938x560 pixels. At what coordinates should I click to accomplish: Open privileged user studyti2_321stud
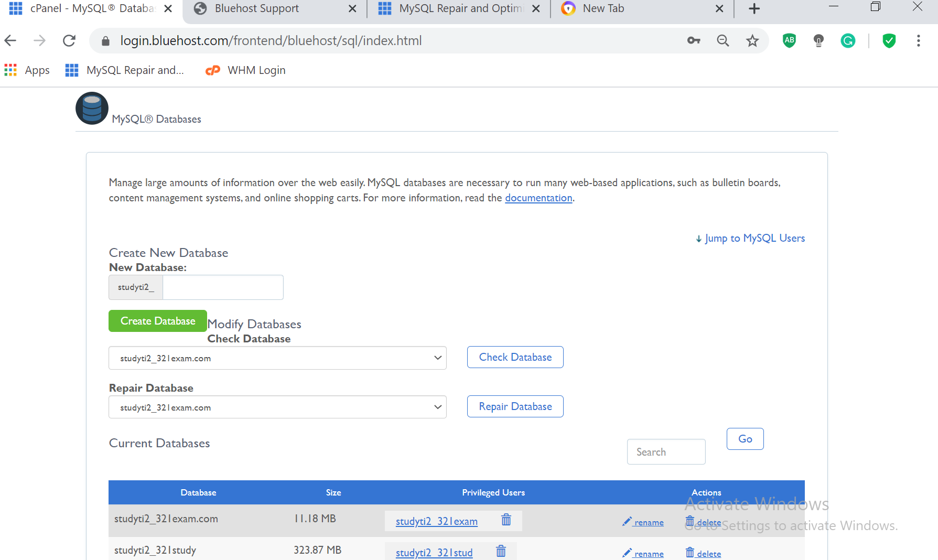pyautogui.click(x=434, y=553)
